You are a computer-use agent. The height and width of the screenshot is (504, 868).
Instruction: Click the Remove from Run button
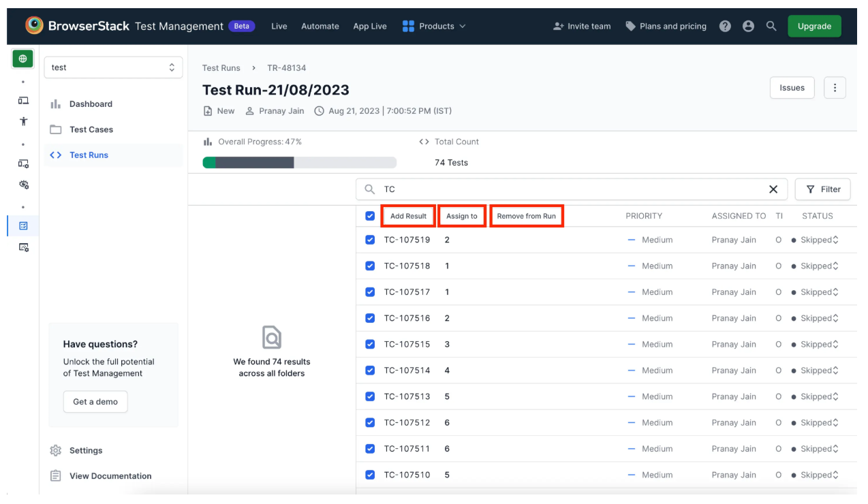[x=527, y=216]
